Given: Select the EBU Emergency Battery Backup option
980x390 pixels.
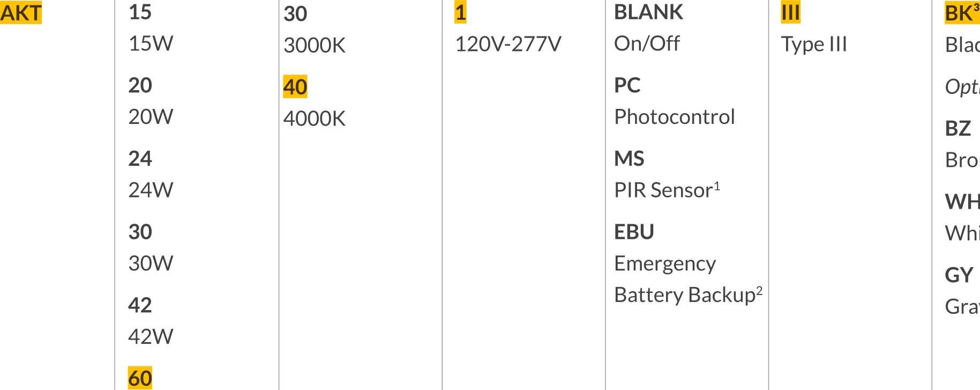Looking at the screenshot, I should point(634,232).
